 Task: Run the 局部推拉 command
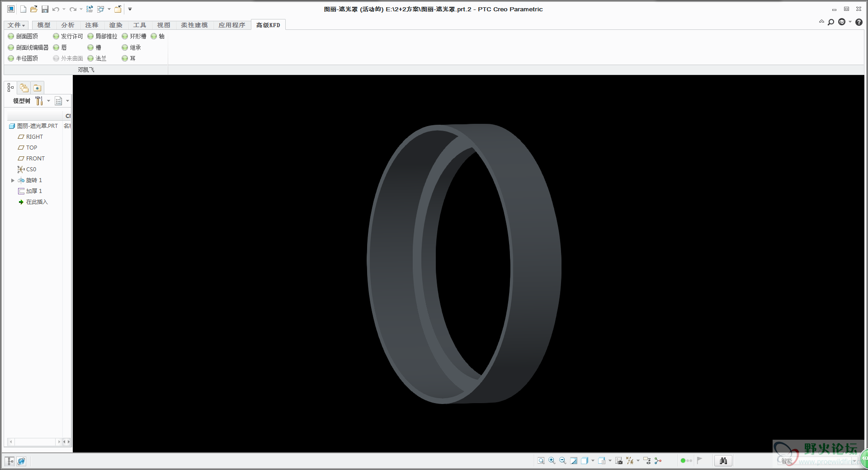(103, 36)
